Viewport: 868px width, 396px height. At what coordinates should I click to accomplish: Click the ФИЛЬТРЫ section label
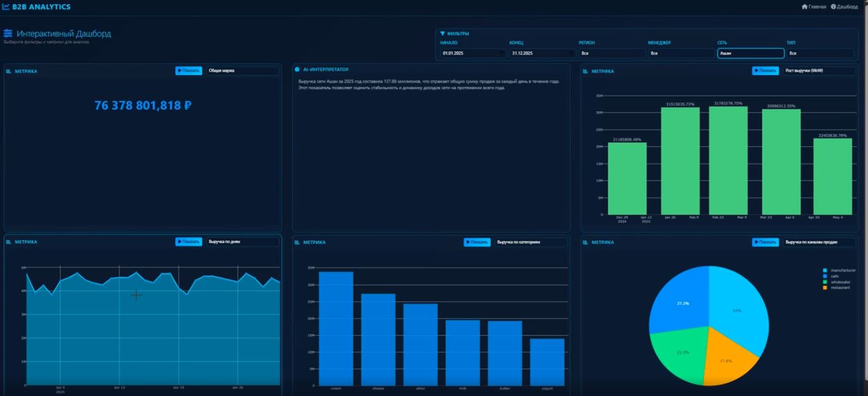(458, 34)
